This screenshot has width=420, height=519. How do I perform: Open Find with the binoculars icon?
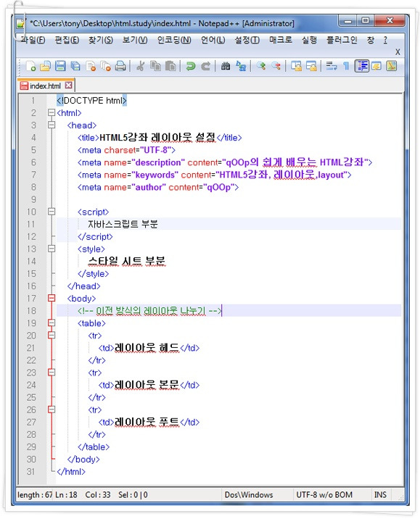coord(226,66)
